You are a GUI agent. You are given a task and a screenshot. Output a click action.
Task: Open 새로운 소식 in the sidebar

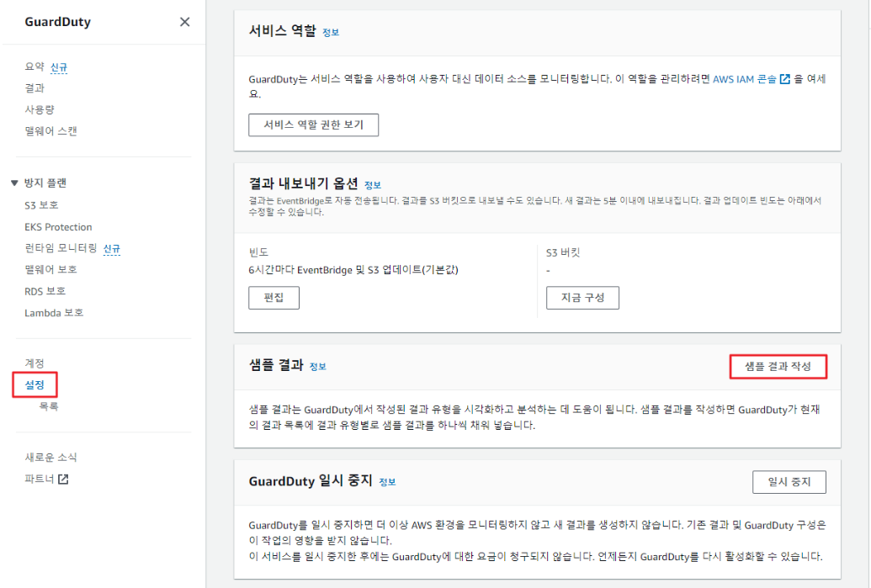[x=50, y=457]
